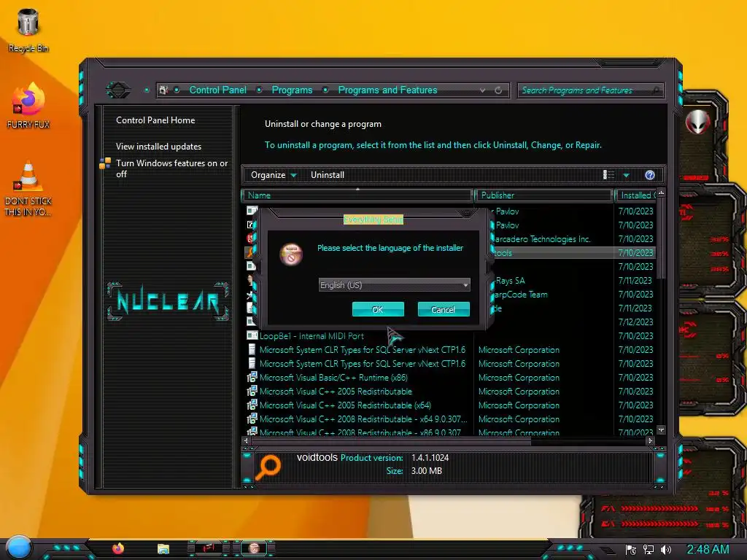Open Turn Windows features on or off
Viewport: 747px width, 560px height.
click(171, 168)
